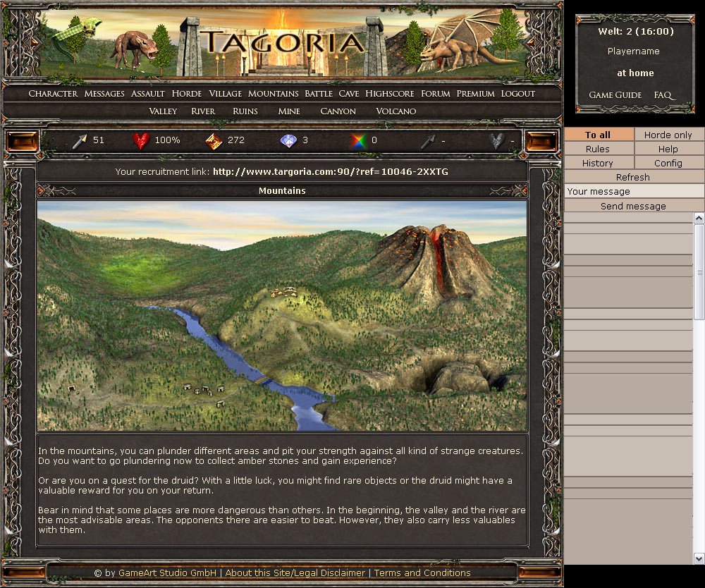Click the multicolored crystal icon
705x588 pixels.
(358, 141)
